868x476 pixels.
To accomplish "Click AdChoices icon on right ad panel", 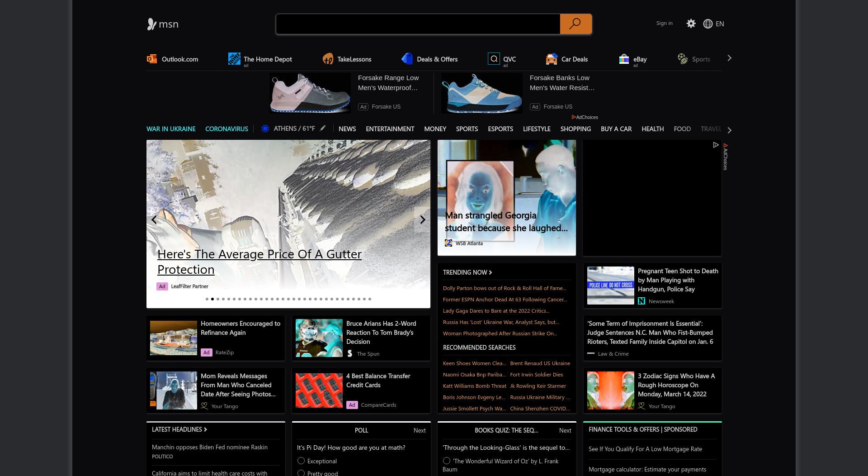I will [716, 145].
